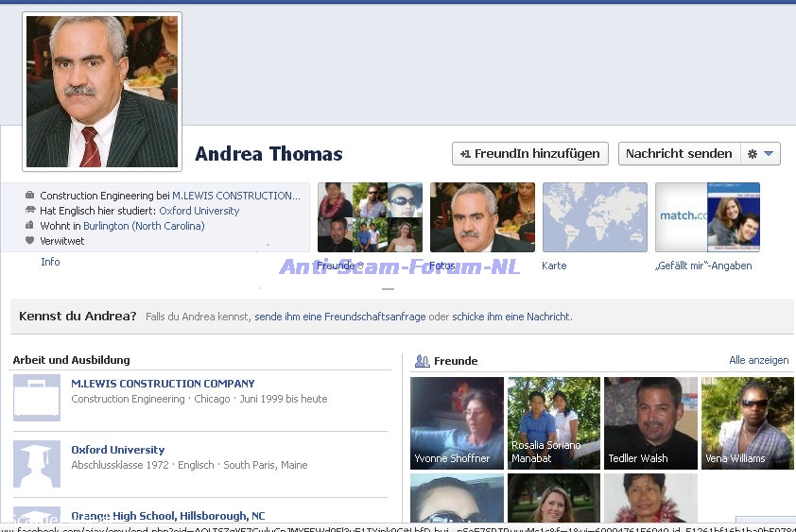The width and height of the screenshot is (796, 532).
Task: Follow the Burlington (North Carolina) link
Action: coord(144,226)
